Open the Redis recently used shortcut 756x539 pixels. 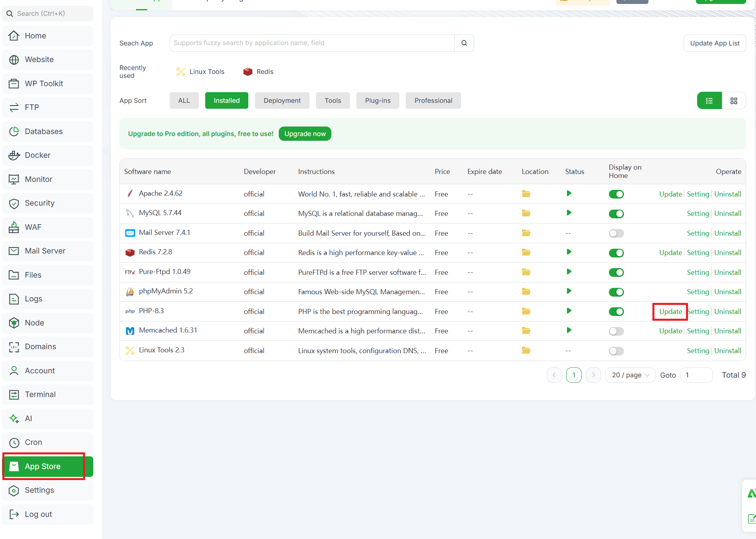(258, 72)
